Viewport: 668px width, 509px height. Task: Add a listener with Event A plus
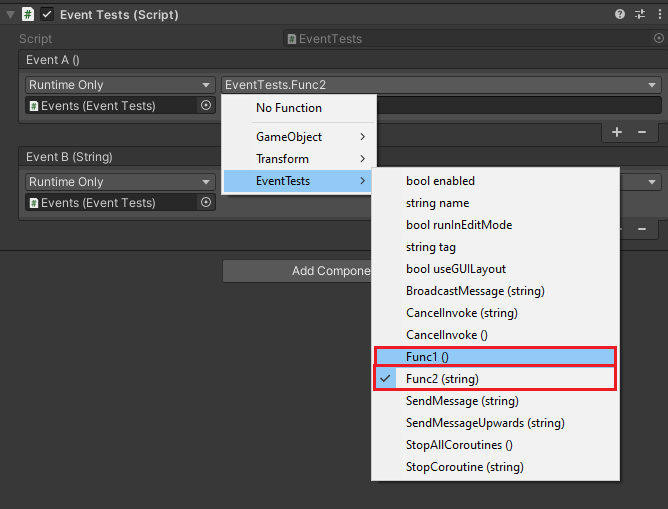coord(617,132)
